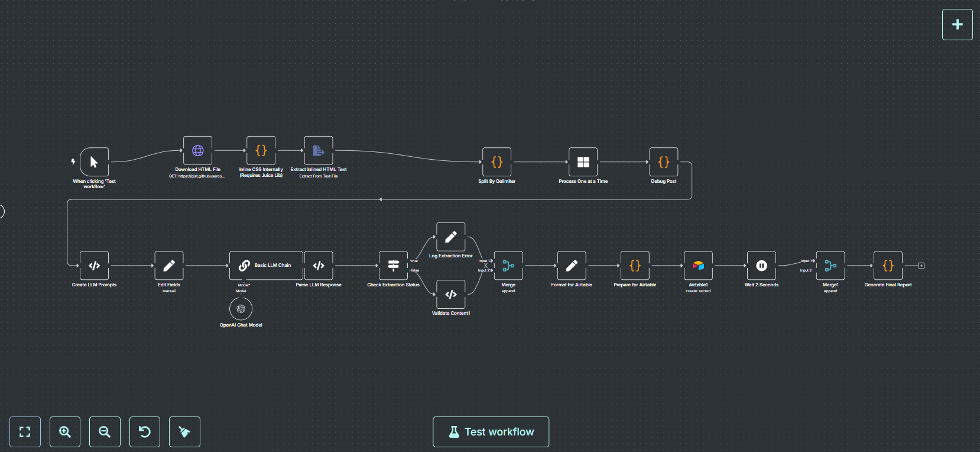Open the Split By Delimiter node

(497, 162)
